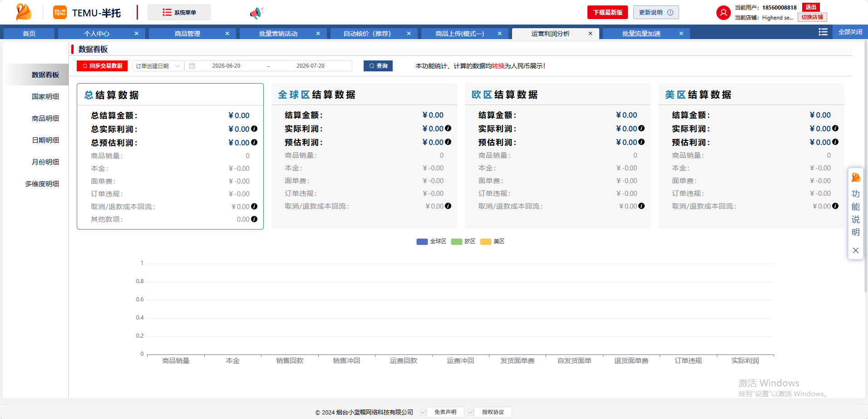Click info icon for 欧区 取消/退款成本回流

(x=641, y=206)
